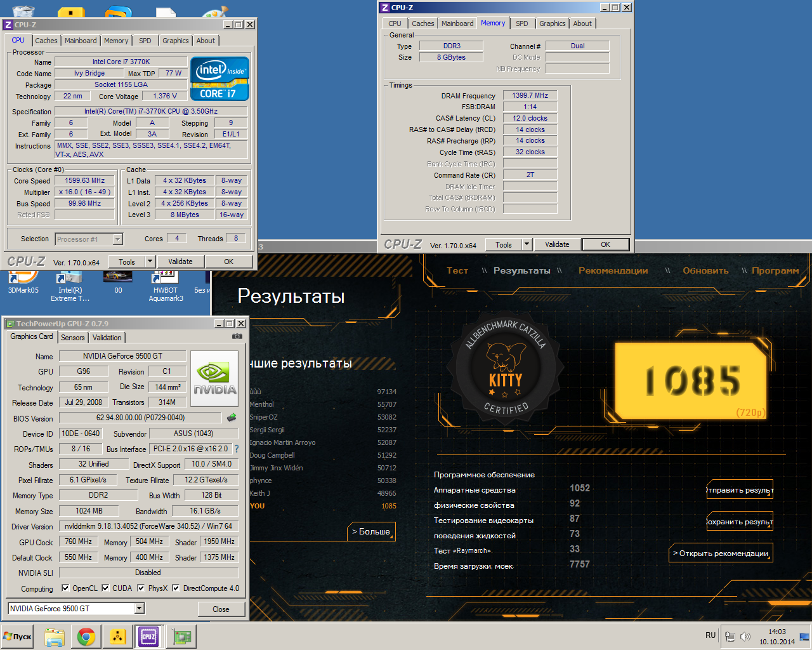Open the HWBOT Aquamark3 desktop shortcut
This screenshot has width=812, height=650.
point(166,286)
